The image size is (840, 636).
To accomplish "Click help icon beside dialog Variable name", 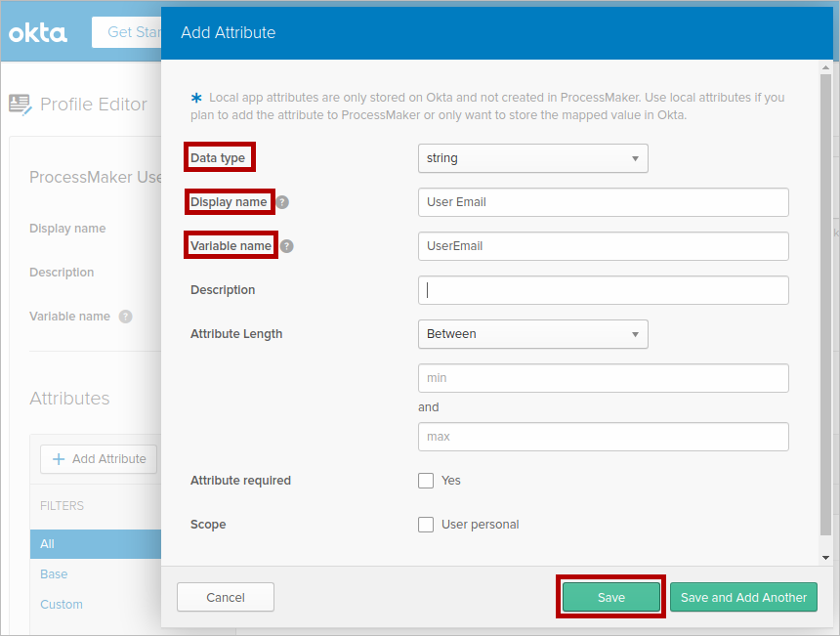I will pyautogui.click(x=286, y=246).
